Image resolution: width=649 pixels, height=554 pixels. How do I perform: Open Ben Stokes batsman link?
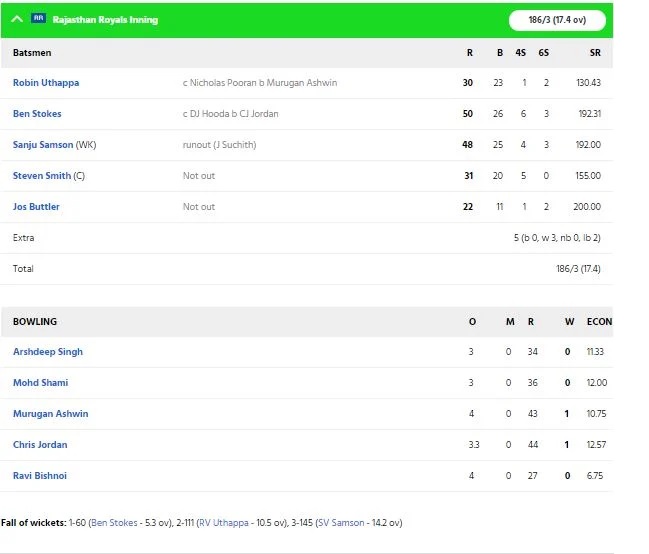[x=37, y=113]
